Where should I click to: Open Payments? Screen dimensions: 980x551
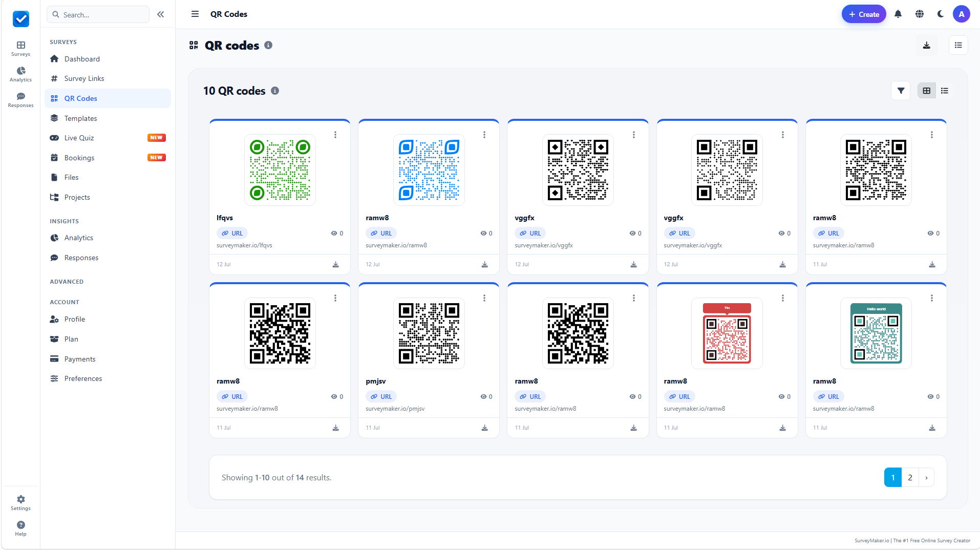coord(108,359)
